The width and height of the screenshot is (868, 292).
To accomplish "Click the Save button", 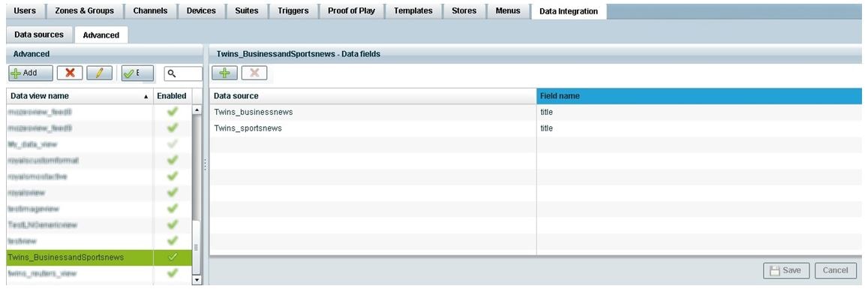I will click(x=787, y=270).
